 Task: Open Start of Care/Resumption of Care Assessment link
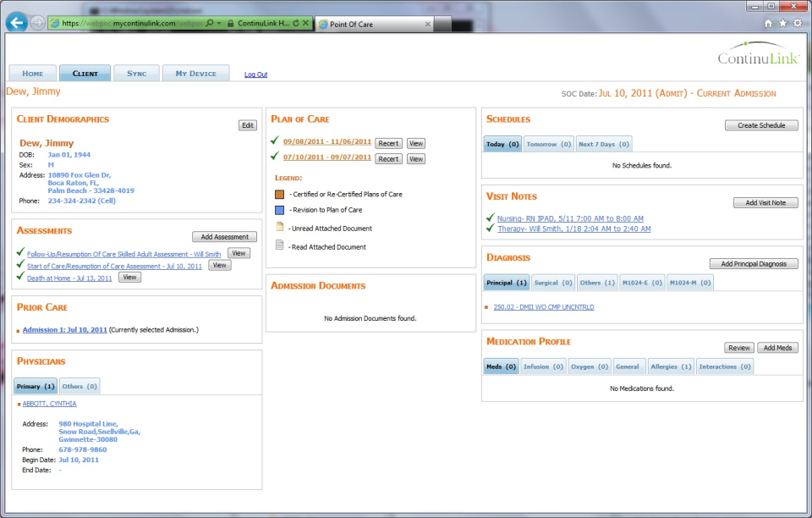click(114, 267)
